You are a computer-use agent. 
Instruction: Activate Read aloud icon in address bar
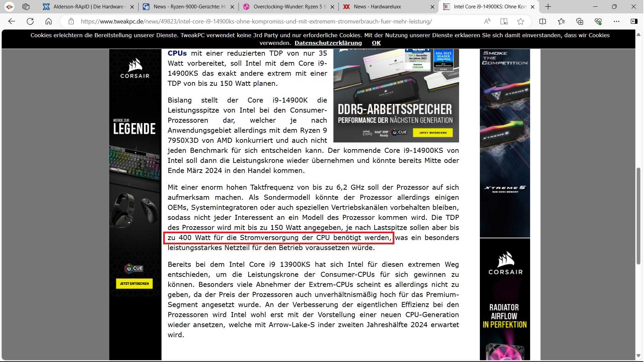click(487, 21)
